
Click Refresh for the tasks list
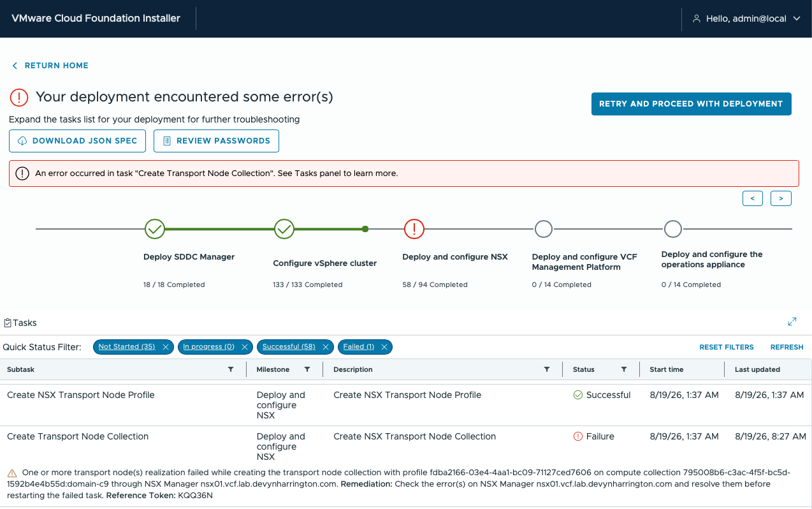tap(787, 347)
